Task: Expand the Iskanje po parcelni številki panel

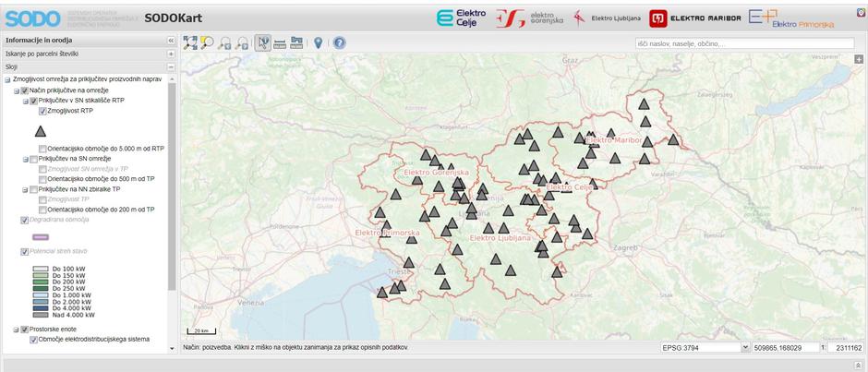Action: pos(171,54)
